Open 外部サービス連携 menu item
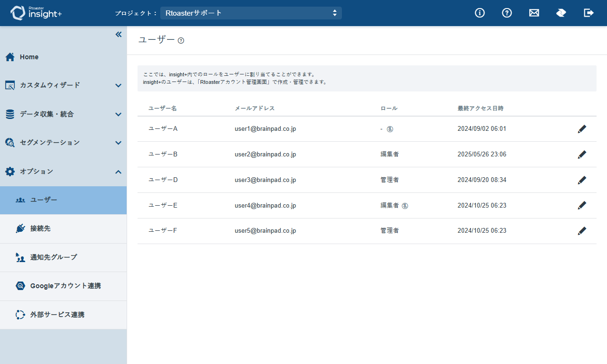The height and width of the screenshot is (364, 607). point(64,315)
